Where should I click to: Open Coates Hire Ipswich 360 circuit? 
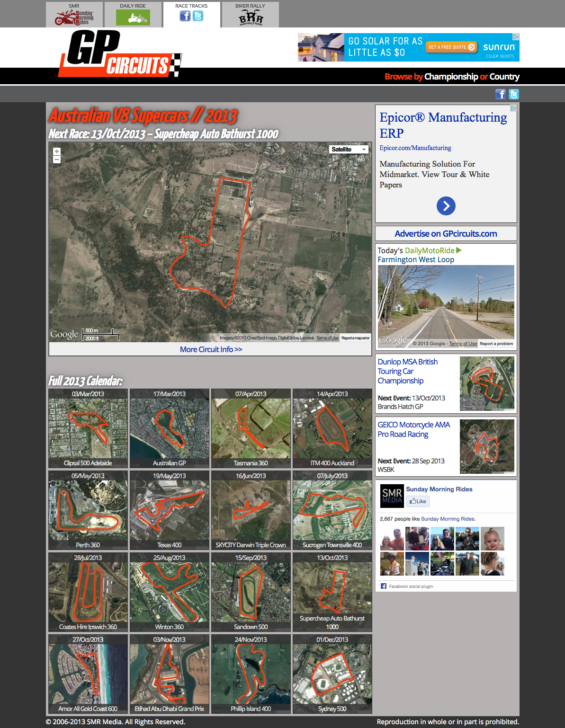point(88,592)
